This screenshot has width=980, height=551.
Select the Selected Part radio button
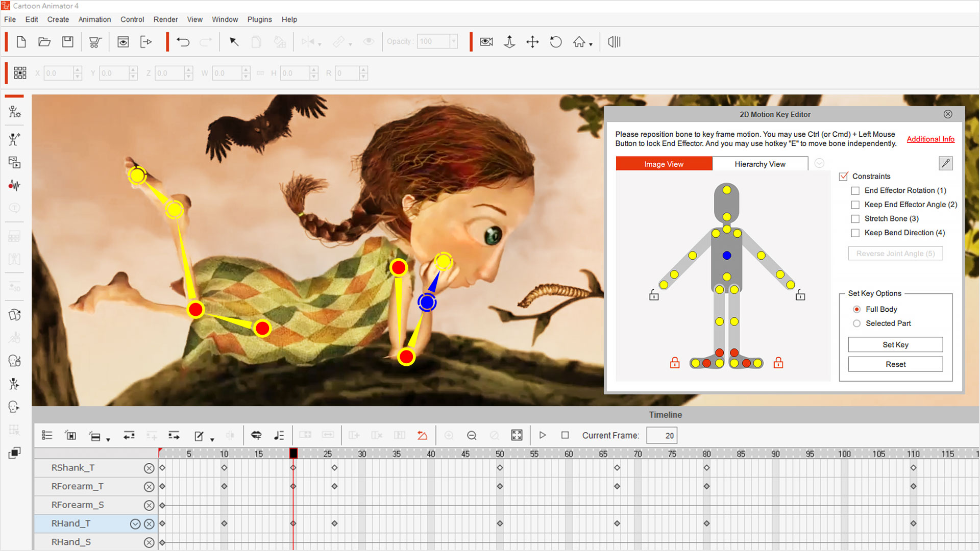pos(856,323)
